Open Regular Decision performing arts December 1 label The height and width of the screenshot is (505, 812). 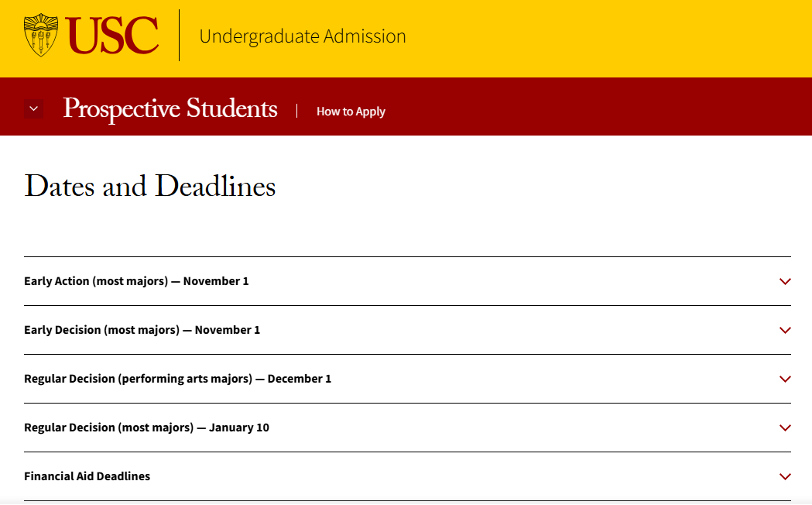(x=177, y=379)
